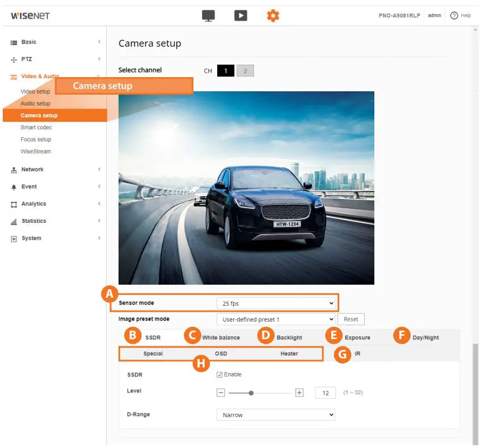Click the admin account label

point(434,15)
